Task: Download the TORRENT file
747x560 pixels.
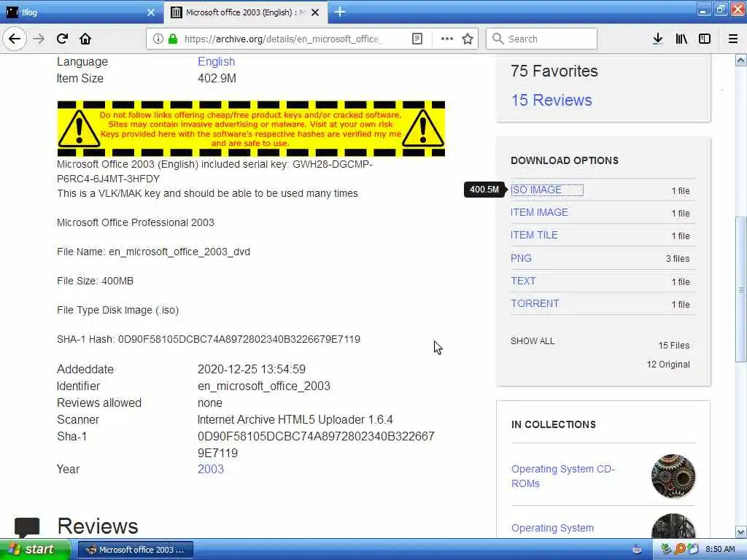Action: click(535, 303)
